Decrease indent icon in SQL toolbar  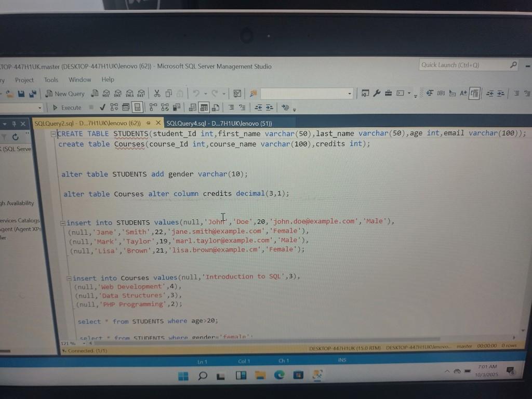pos(258,108)
